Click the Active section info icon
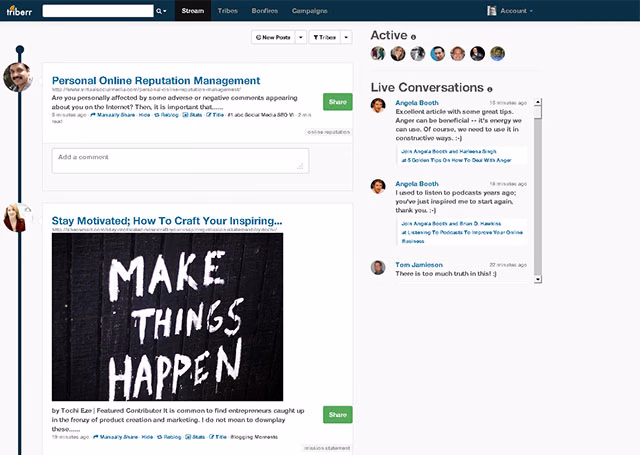The height and width of the screenshot is (455, 640). (413, 37)
